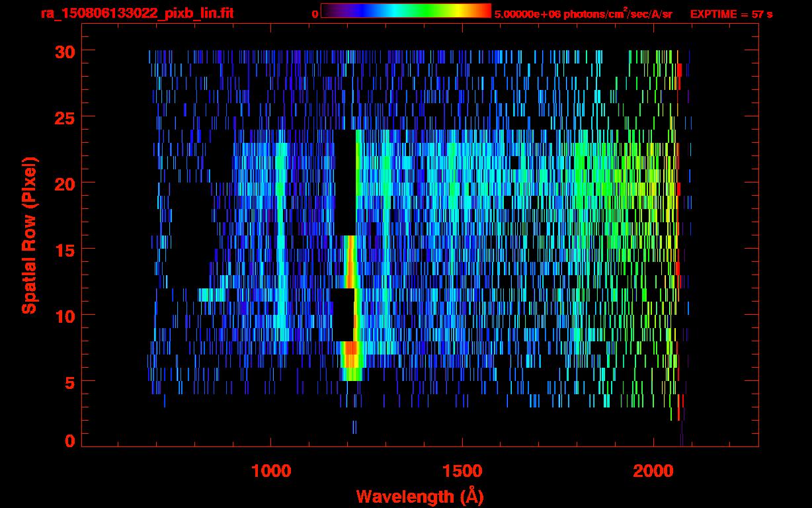The width and height of the screenshot is (812, 508).
Task: Click the x-axis tick label 1500
Action: coord(462,471)
